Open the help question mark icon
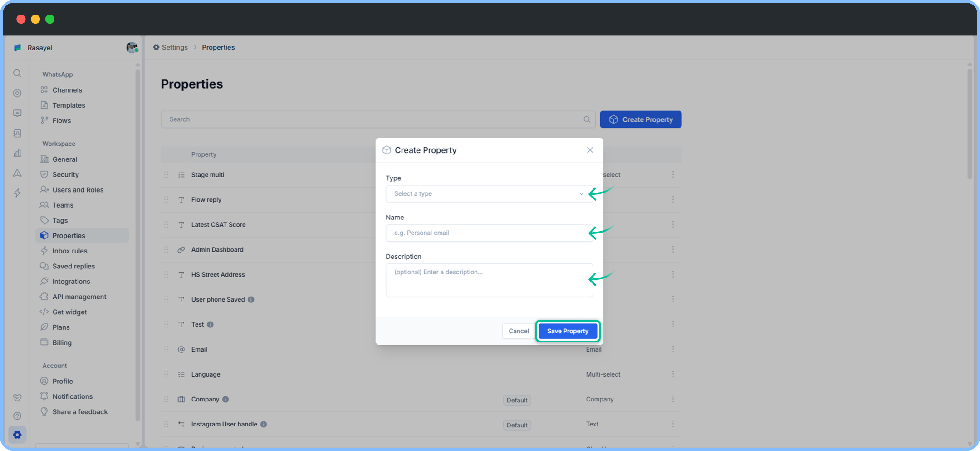980x451 pixels. click(x=17, y=416)
